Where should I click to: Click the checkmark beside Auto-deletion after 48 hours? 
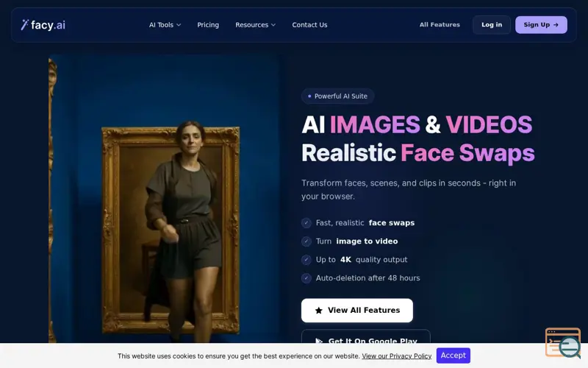point(306,278)
